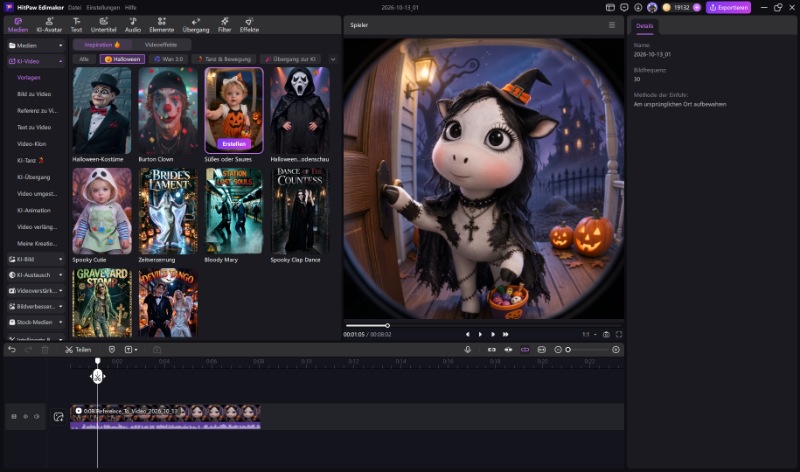Image resolution: width=800 pixels, height=472 pixels.
Task: Open the Filter tool
Action: click(x=224, y=24)
